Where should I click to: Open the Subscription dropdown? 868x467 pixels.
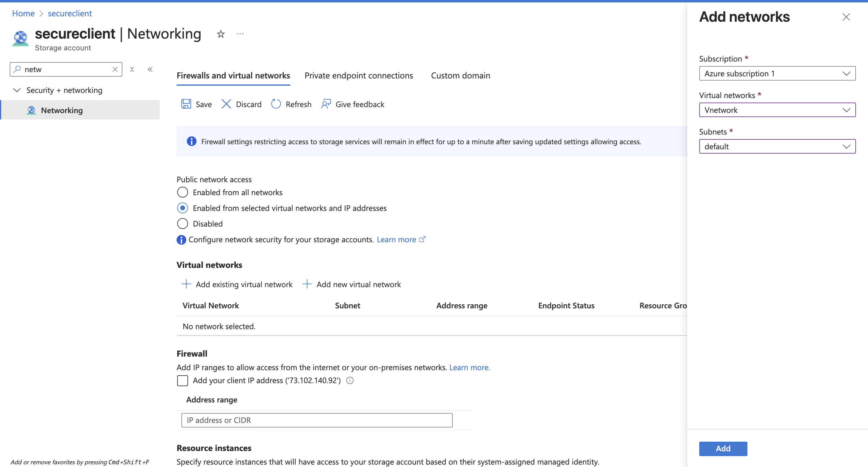click(777, 74)
